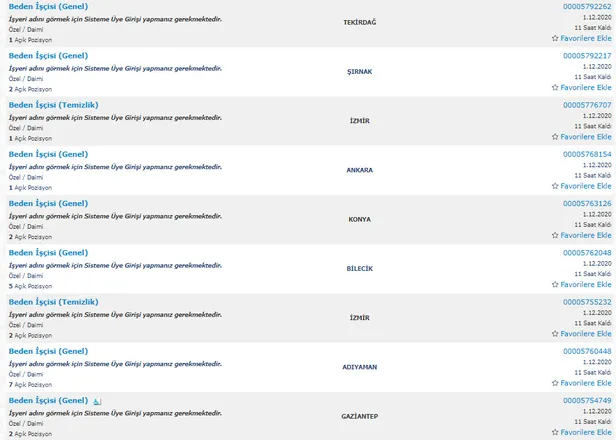The image size is (616, 440).
Task: Favorite the Ankara Beden İşçisi listing
Action: pyautogui.click(x=555, y=186)
